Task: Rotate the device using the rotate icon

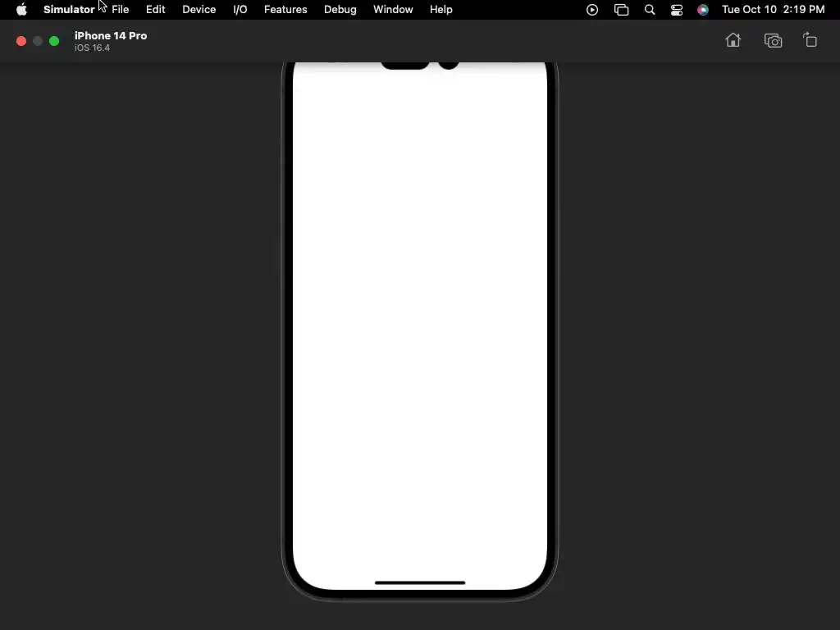Action: 810,40
